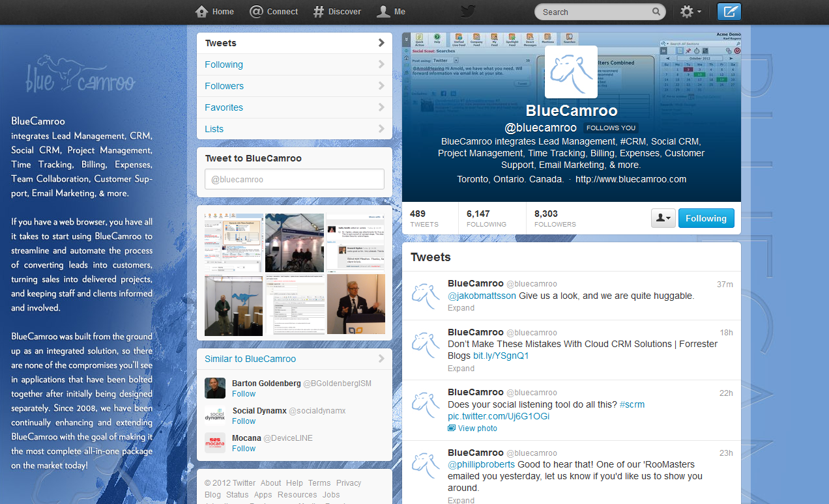The image size is (829, 504).
Task: Follow Mocana
Action: coord(244,449)
